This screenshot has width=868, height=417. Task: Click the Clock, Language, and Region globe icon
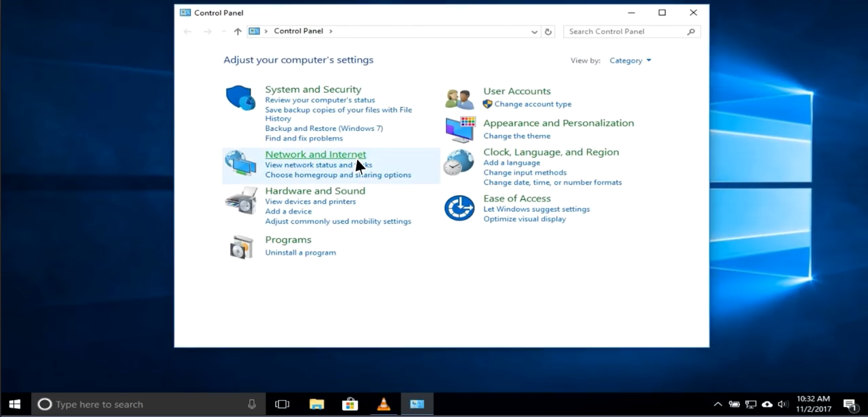[x=459, y=163]
